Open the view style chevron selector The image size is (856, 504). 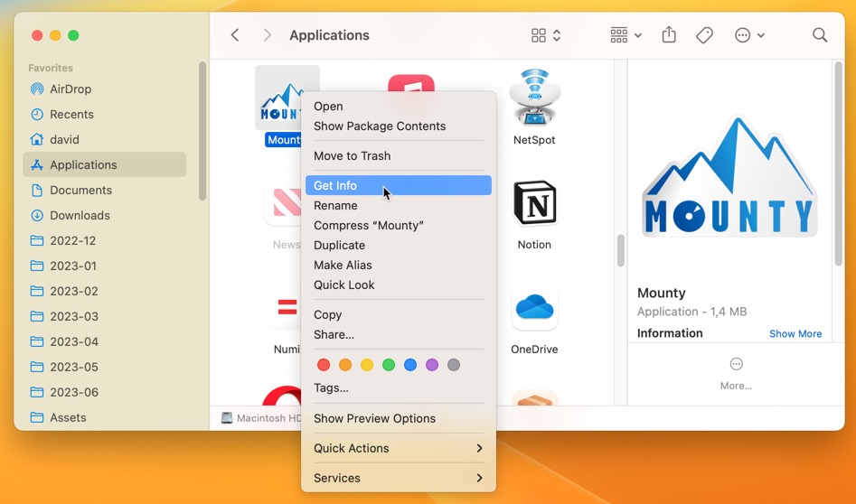557,35
